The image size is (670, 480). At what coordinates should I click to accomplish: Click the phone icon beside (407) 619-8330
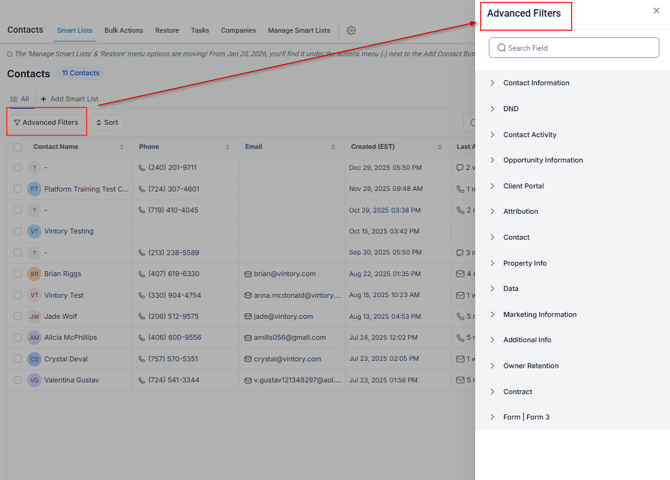click(x=142, y=274)
